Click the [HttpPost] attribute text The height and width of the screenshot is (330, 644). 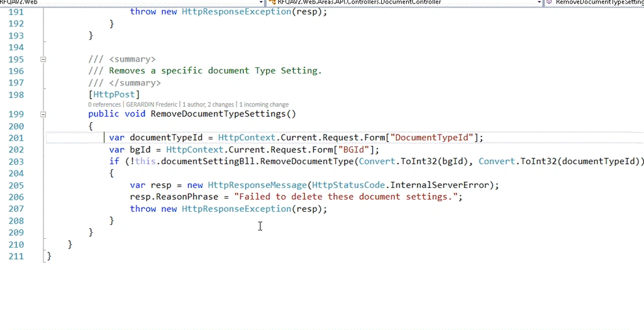coord(114,95)
